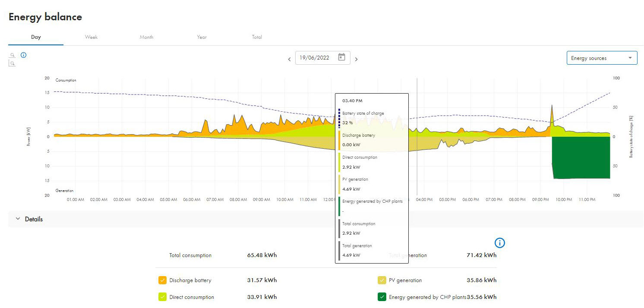The image size is (644, 308).
Task: Select the Year tab
Action: pyautogui.click(x=202, y=37)
